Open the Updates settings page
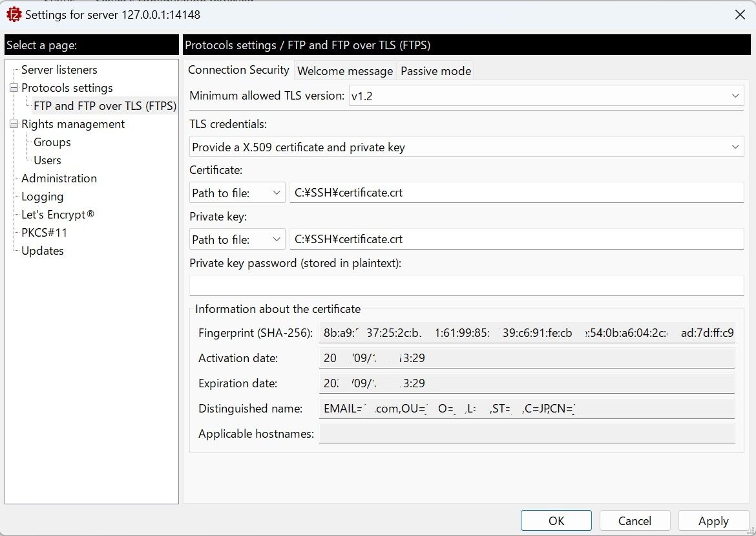Image resolution: width=756 pixels, height=536 pixels. (42, 250)
